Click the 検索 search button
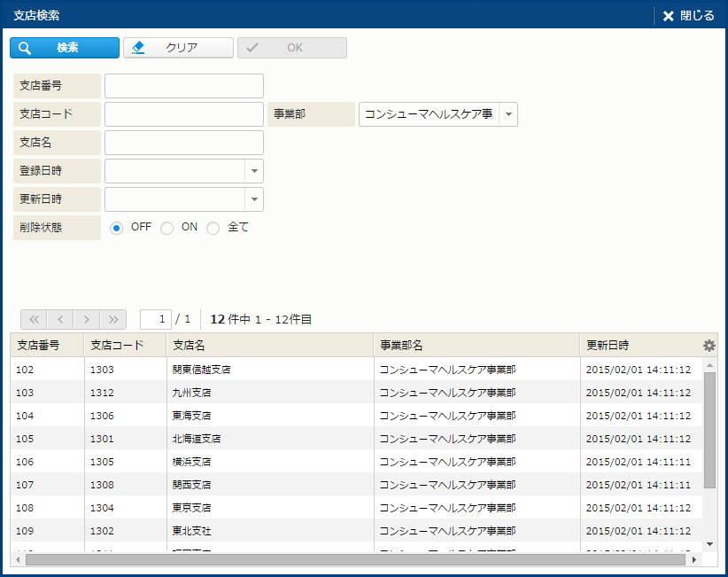 coord(65,48)
